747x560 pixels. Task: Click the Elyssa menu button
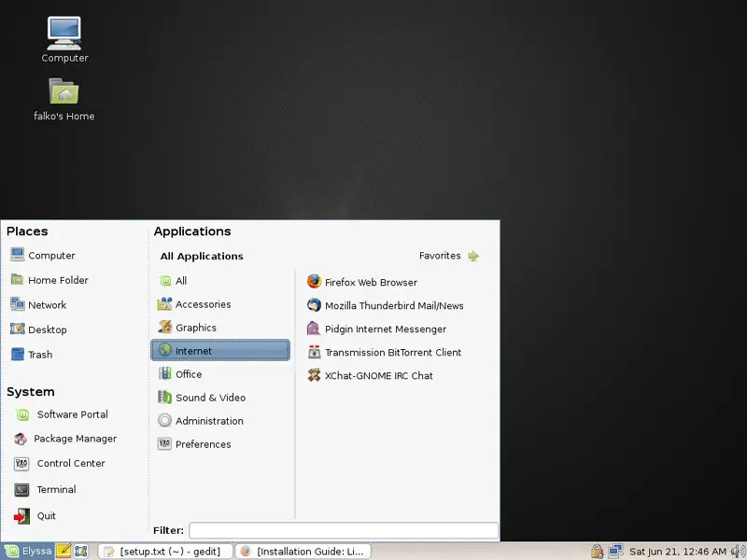(x=28, y=551)
